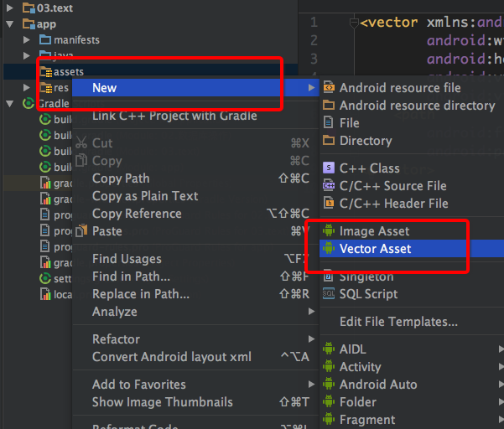Expand the java folder arrow

pyautogui.click(x=26, y=56)
